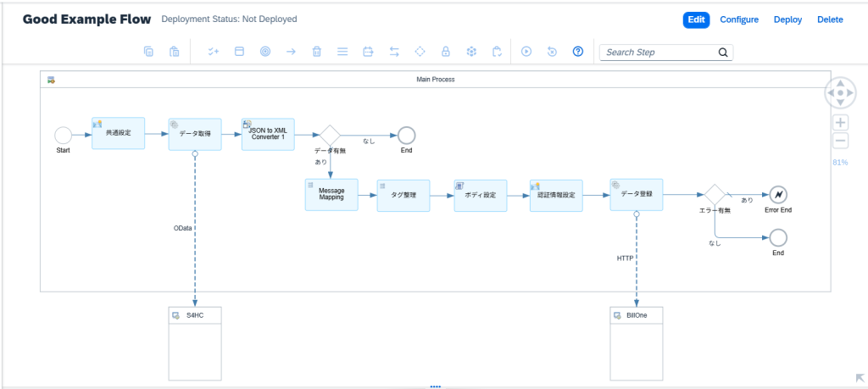Click the Deployment Status: Not Deployed text
This screenshot has width=868, height=389.
click(229, 19)
